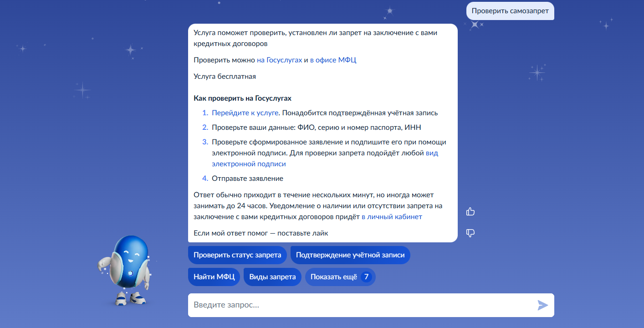Open the "Виды запрета" suggestion
644x328 pixels.
272,277
